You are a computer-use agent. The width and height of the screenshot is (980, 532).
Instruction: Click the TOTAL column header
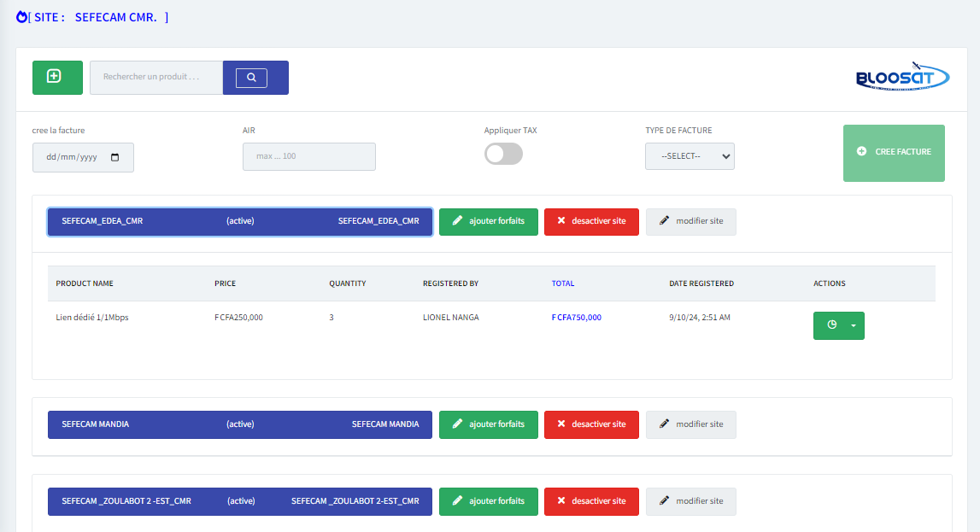point(562,284)
